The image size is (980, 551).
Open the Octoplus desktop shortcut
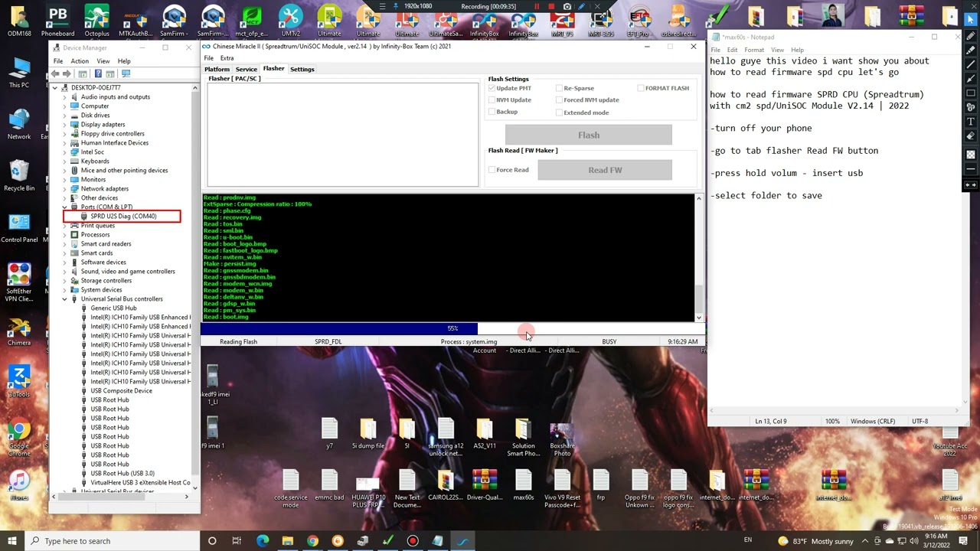pos(96,21)
